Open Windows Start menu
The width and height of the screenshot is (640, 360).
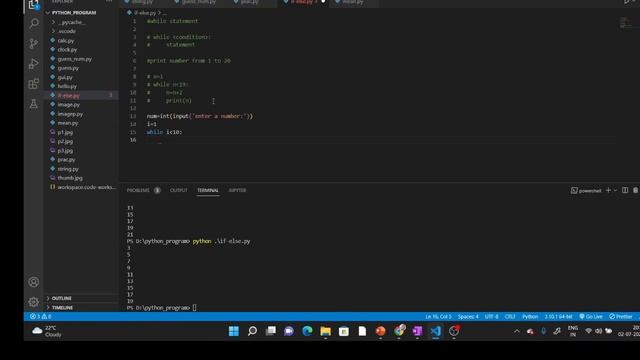tap(234, 331)
